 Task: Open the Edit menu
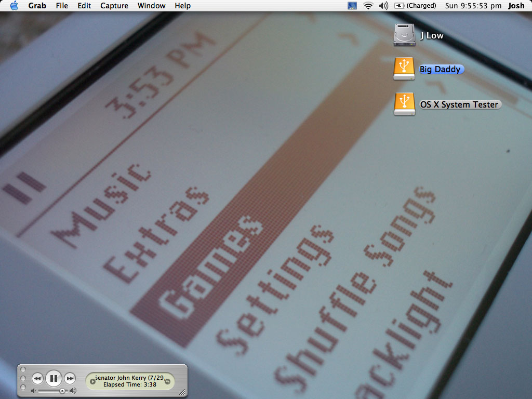(84, 6)
